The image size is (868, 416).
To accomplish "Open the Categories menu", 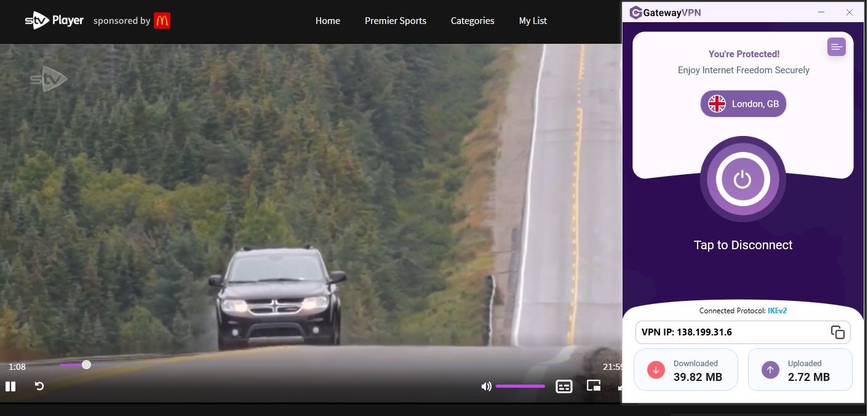I will click(x=472, y=20).
